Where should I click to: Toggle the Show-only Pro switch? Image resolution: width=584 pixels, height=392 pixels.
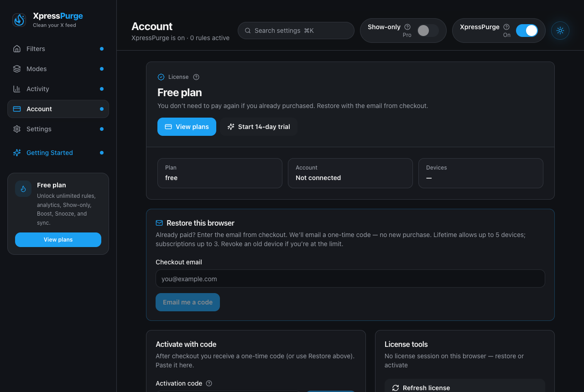[x=428, y=31]
